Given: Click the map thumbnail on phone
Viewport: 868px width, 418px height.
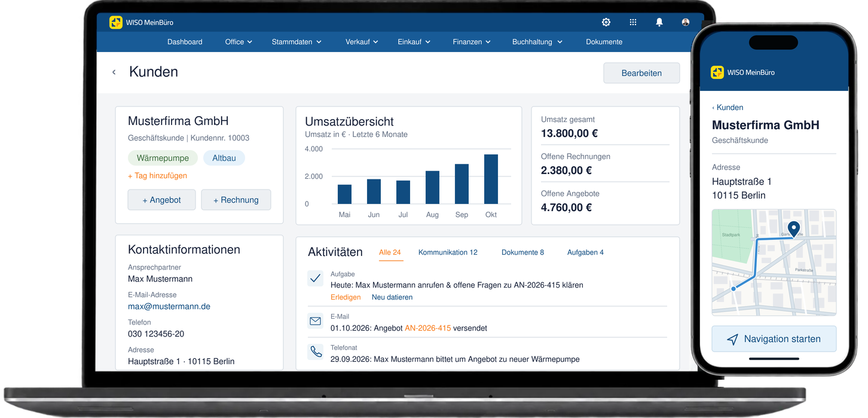Looking at the screenshot, I should pyautogui.click(x=774, y=263).
